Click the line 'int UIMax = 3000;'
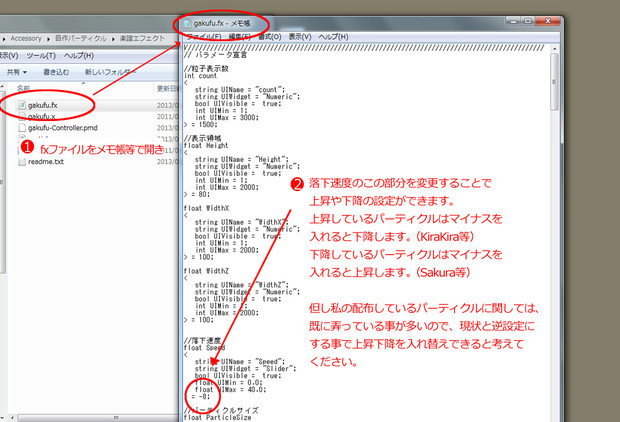The image size is (620, 422). tap(227, 117)
